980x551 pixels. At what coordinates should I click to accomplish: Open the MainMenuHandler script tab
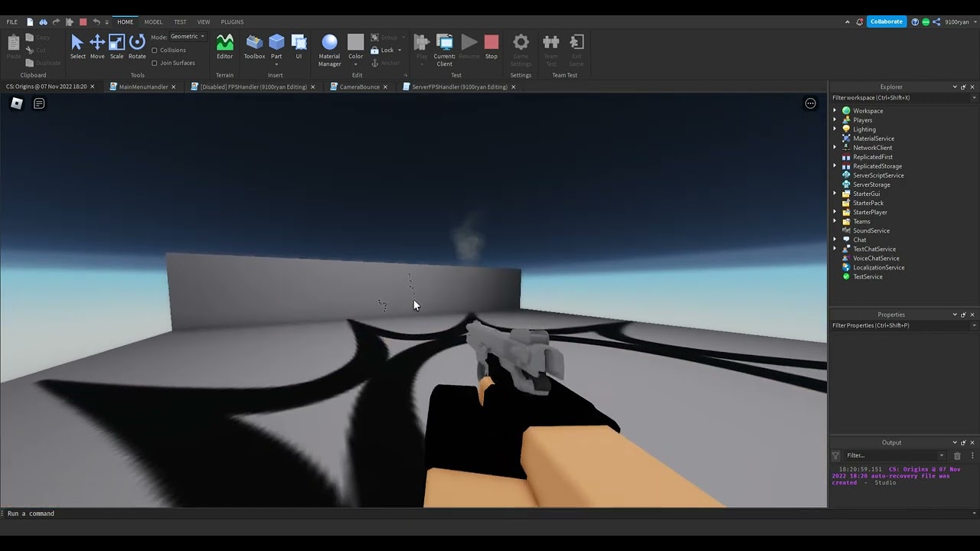[x=142, y=87]
